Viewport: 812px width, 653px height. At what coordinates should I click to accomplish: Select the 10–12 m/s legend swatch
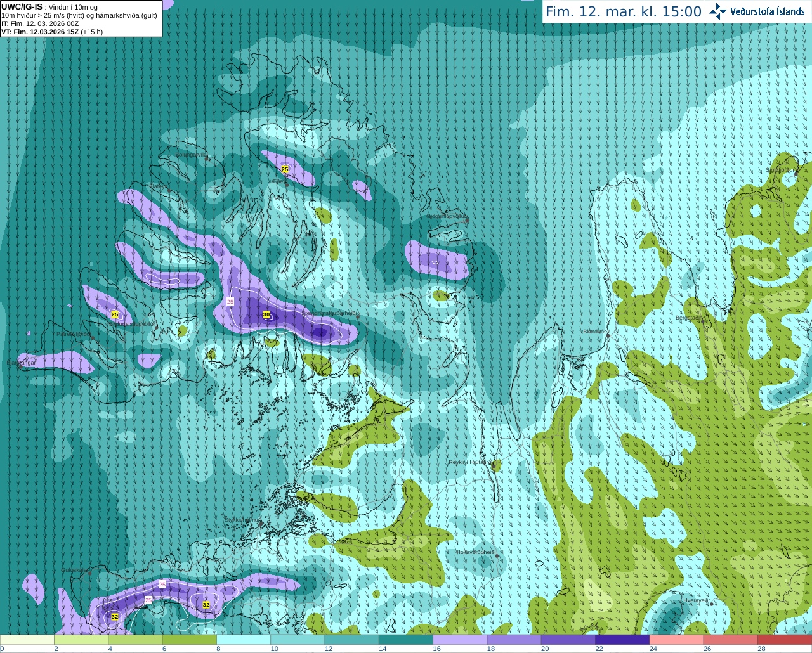(298, 640)
